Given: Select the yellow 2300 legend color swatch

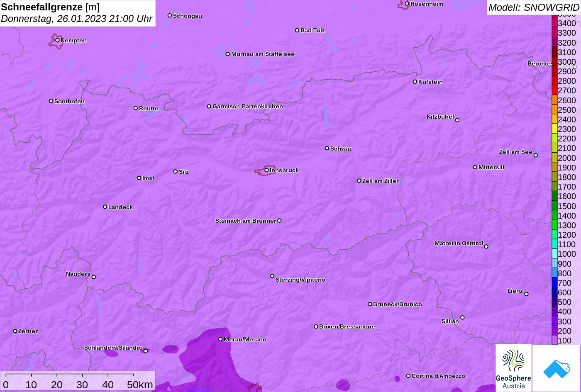Looking at the screenshot, I should (554, 129).
